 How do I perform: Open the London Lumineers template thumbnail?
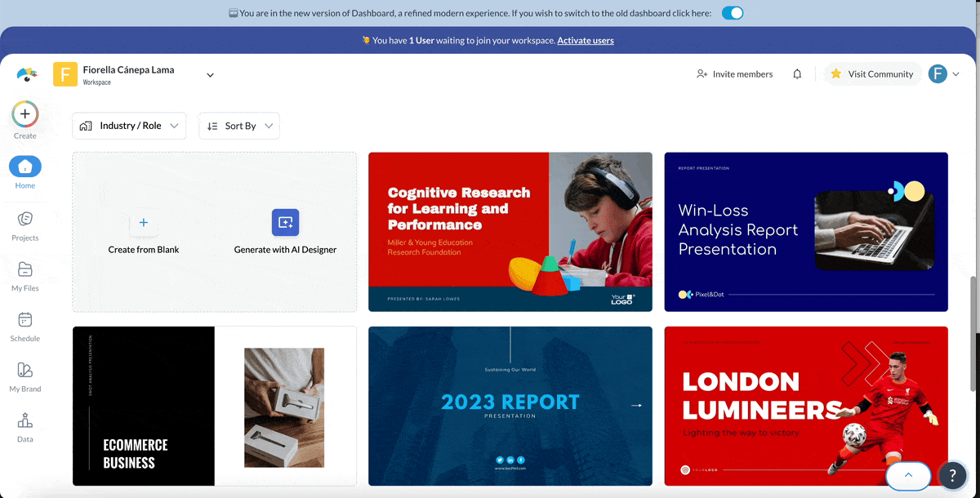click(x=806, y=406)
